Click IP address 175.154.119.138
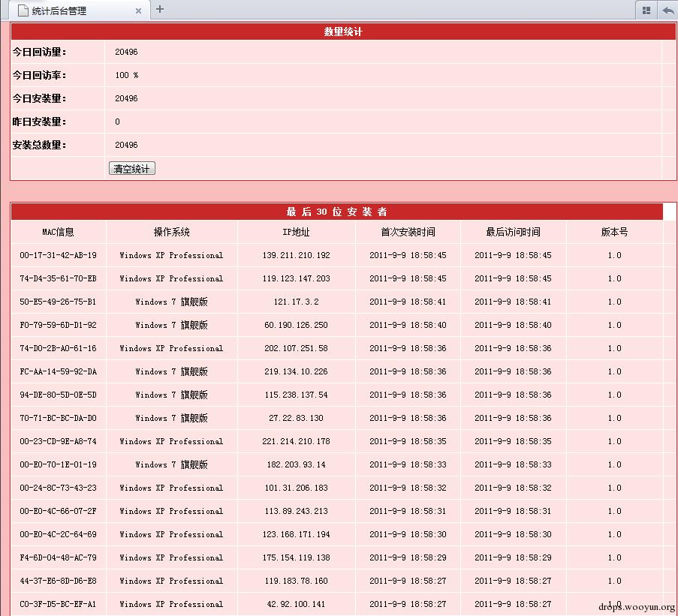Viewport: 678px width, 616px height. 296,557
